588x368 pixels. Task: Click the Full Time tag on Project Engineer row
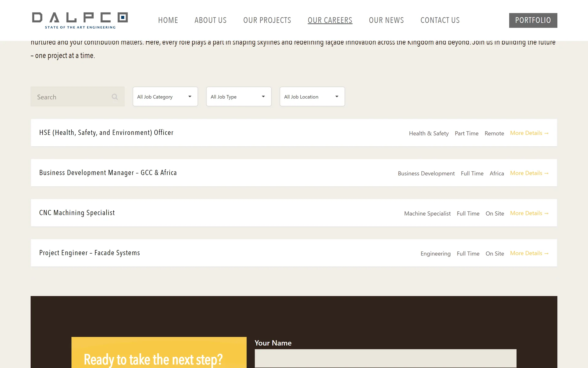click(x=468, y=254)
